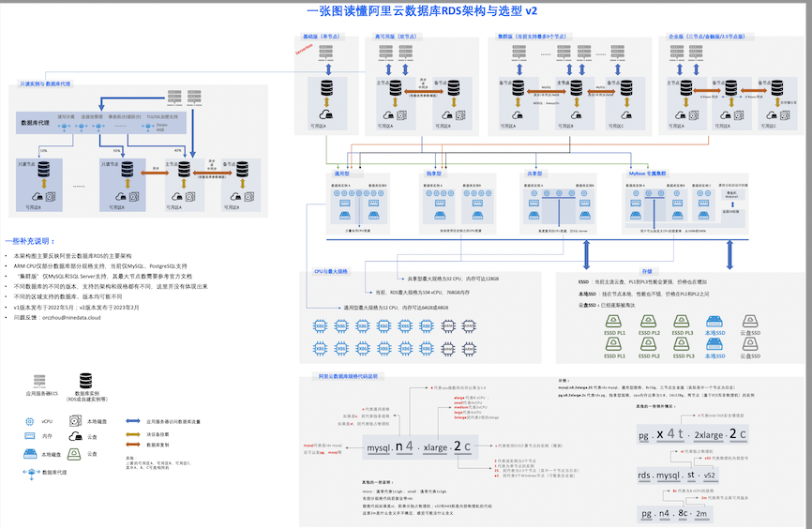Click the 高可用版（双节点） heading
Image resolution: width=812 pixels, height=529 pixels.
397,37
